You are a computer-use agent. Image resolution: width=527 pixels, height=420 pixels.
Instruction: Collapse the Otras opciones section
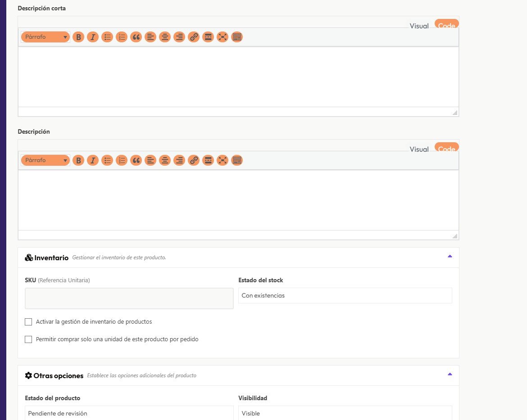[450, 374]
